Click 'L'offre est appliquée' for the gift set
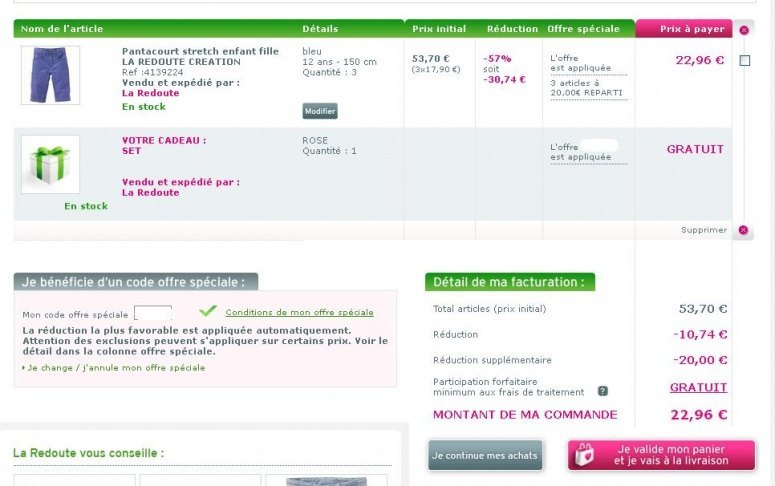This screenshot has width=775, height=486. 581,152
